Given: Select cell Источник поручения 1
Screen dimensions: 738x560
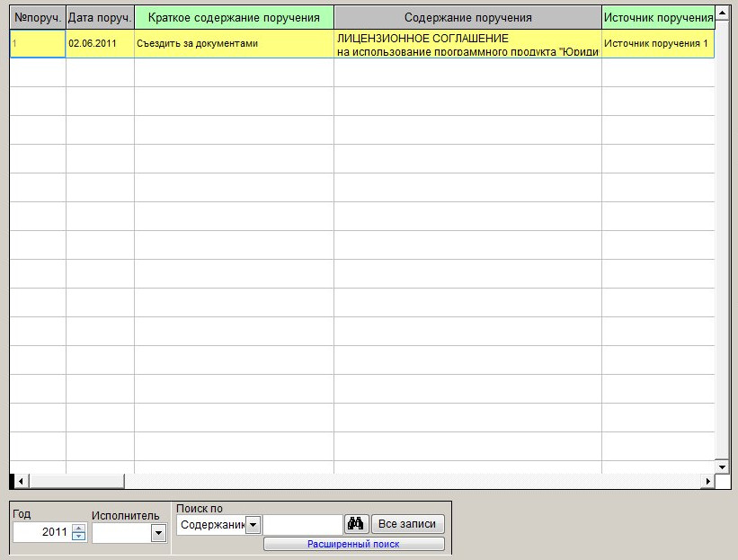Looking at the screenshot, I should pos(659,44).
